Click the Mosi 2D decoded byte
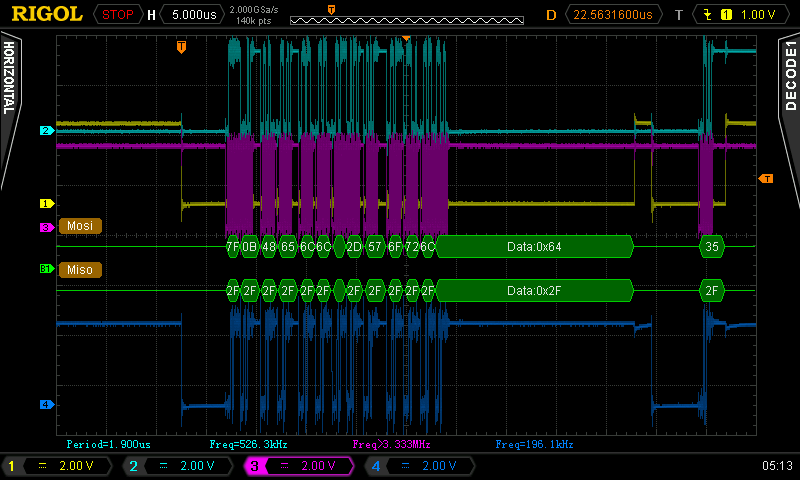The width and height of the screenshot is (800, 480). tap(354, 247)
